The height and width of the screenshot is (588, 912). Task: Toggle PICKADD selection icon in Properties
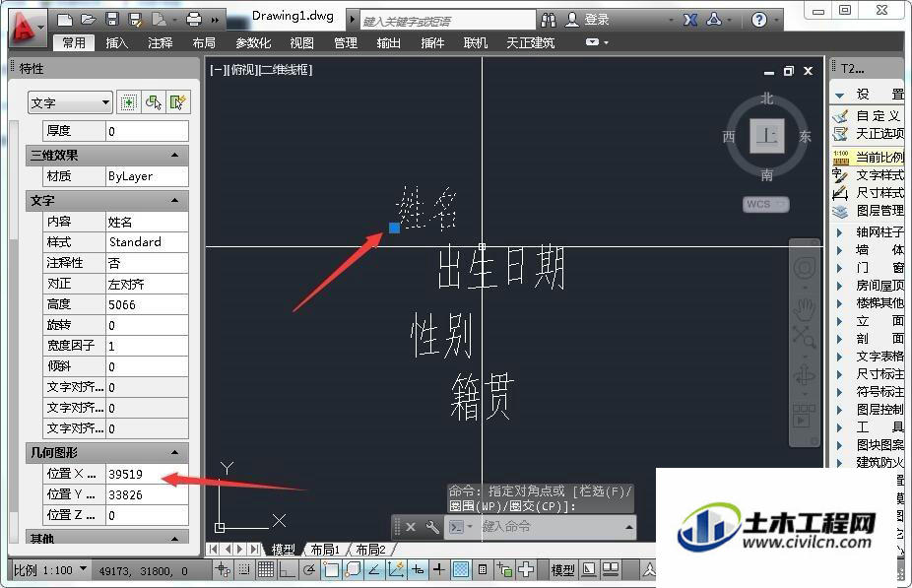[x=129, y=103]
